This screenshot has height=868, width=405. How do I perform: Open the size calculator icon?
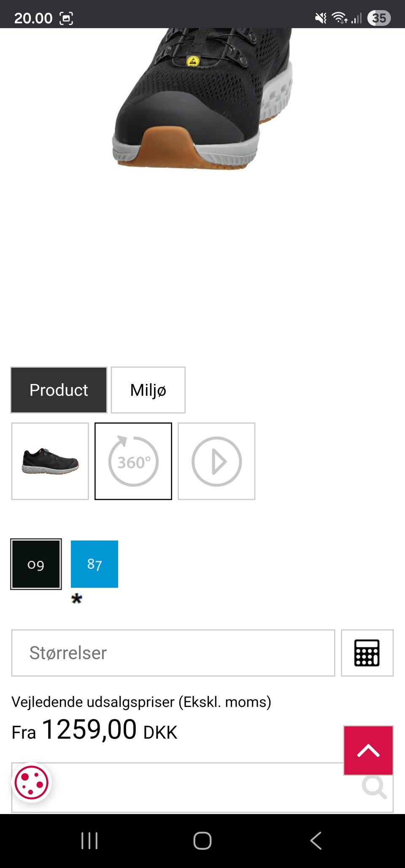point(367,653)
